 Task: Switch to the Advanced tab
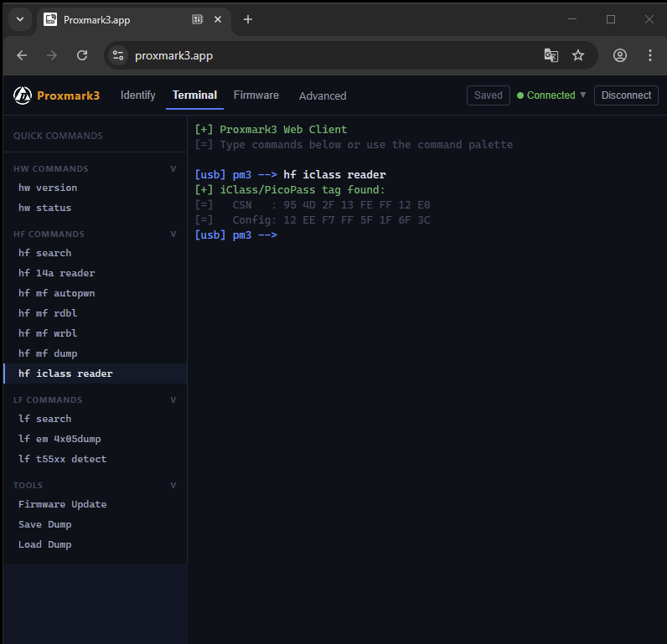point(323,96)
